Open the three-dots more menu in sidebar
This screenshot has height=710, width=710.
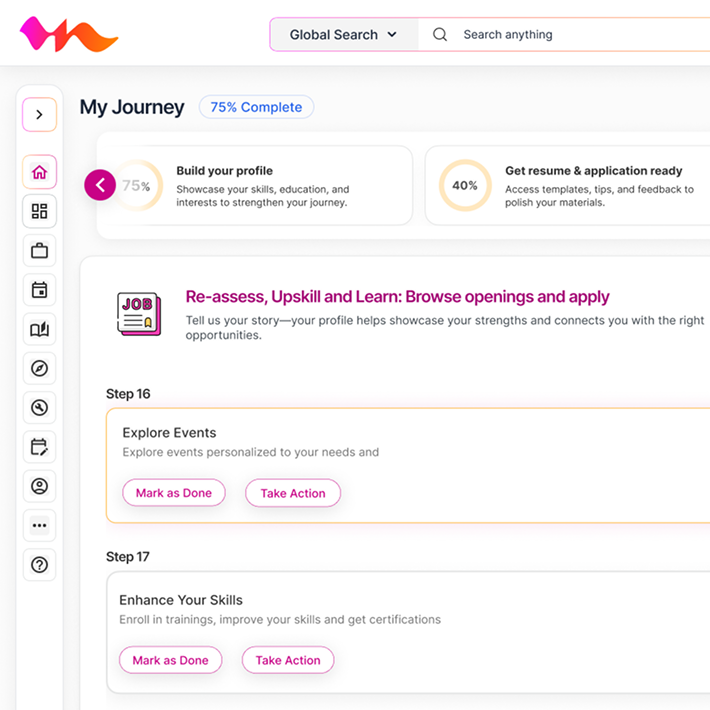39,525
